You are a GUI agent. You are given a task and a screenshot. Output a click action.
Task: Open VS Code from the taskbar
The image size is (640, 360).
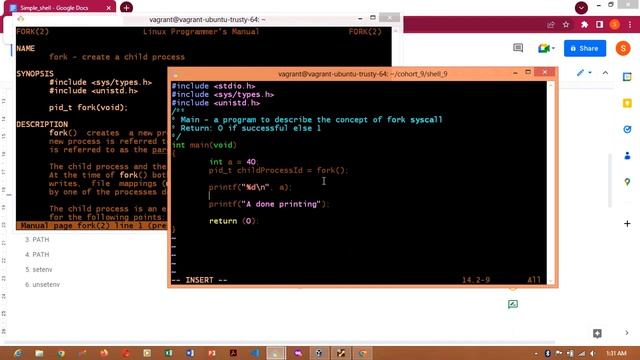(255, 353)
